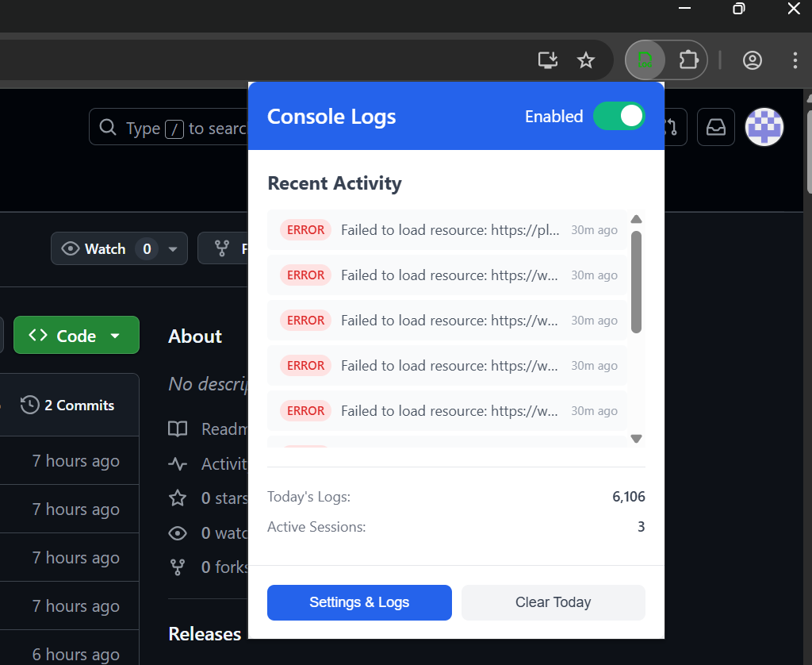Click Settings & Logs button
This screenshot has height=665, width=812.
click(x=359, y=602)
